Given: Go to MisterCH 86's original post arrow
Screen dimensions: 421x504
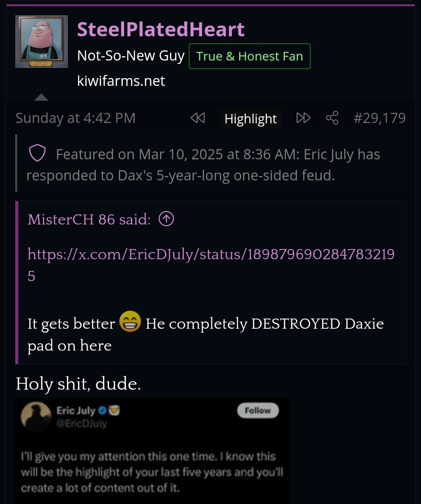Looking at the screenshot, I should coord(166,219).
